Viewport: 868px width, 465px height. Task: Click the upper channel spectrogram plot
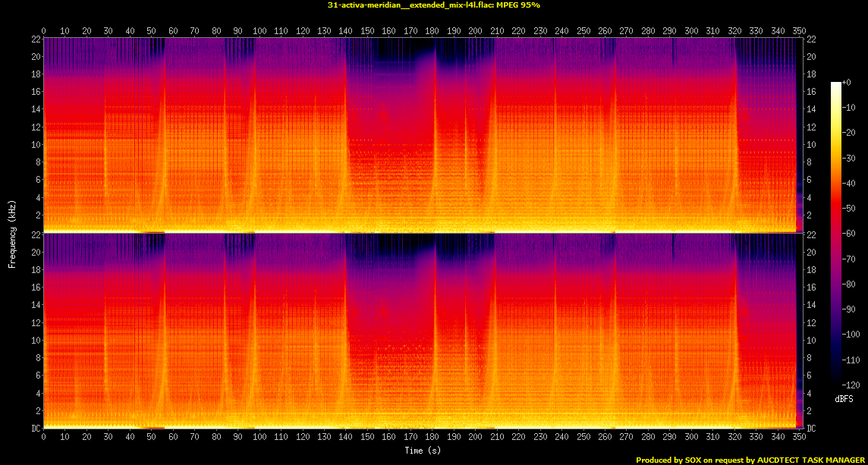[423, 135]
